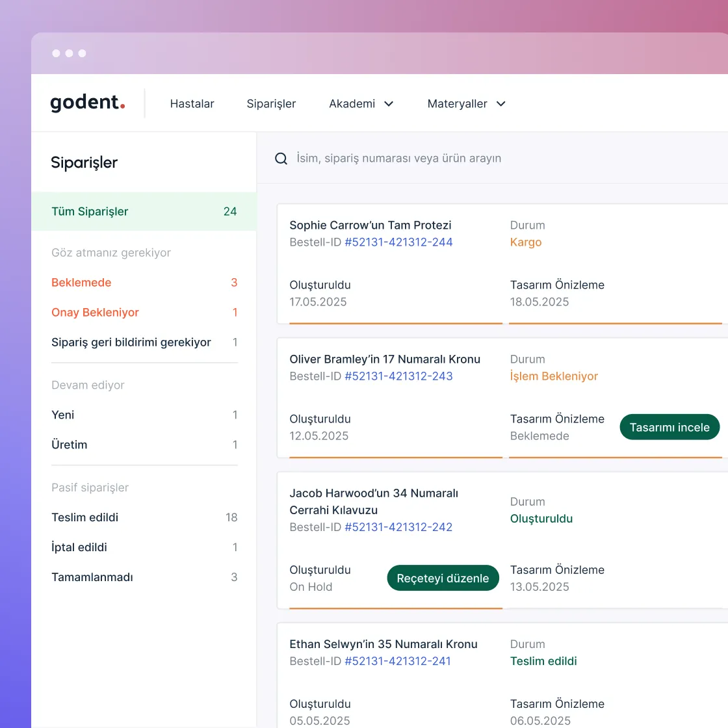Open order link #52131-421312-242
The height and width of the screenshot is (728, 728).
tap(398, 527)
